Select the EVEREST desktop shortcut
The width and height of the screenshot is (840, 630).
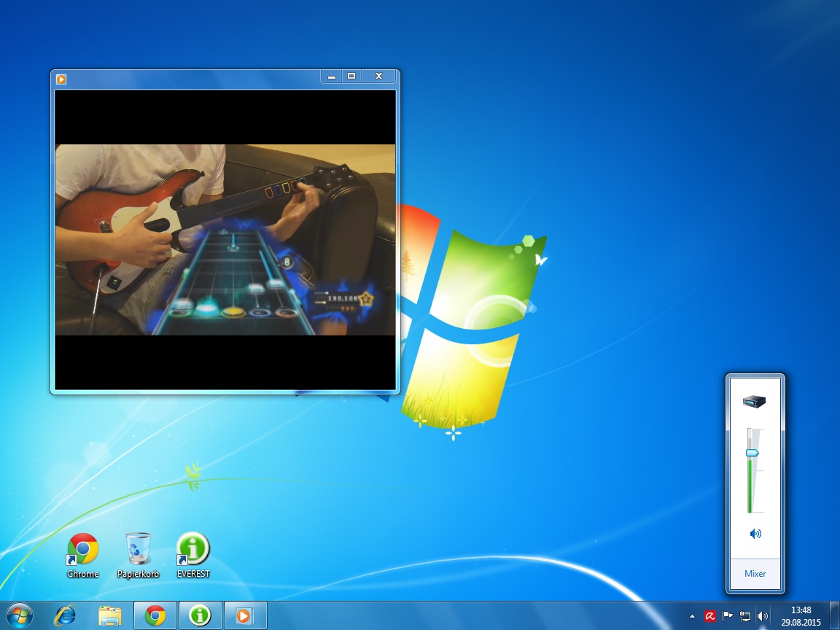pyautogui.click(x=193, y=550)
